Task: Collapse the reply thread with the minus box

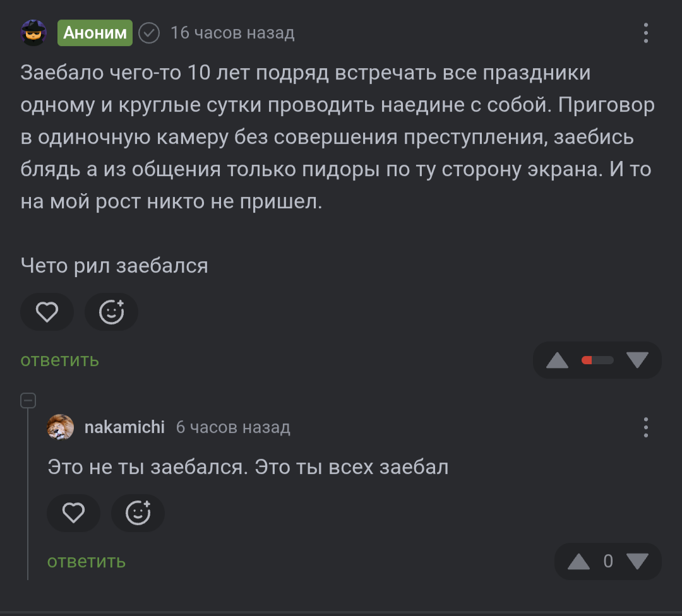Action: tap(28, 400)
